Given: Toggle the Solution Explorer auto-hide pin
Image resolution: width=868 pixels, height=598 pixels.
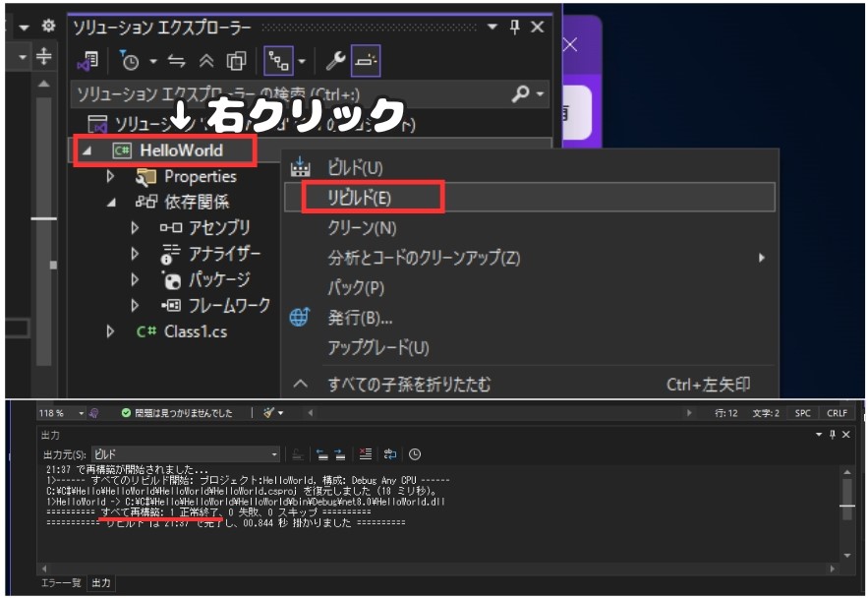Looking at the screenshot, I should pyautogui.click(x=515, y=27).
